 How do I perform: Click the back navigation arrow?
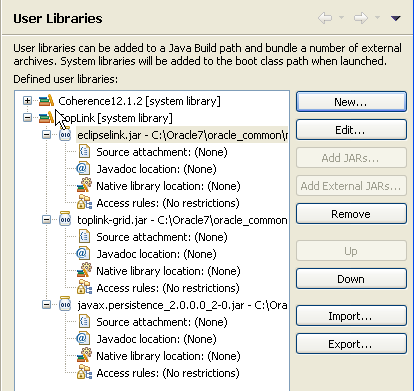pyautogui.click(x=325, y=18)
